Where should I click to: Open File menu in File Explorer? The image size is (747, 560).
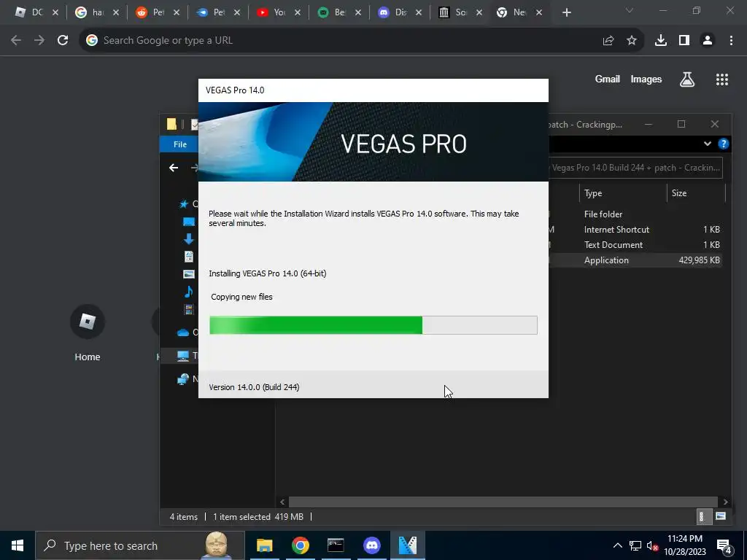[x=179, y=144]
